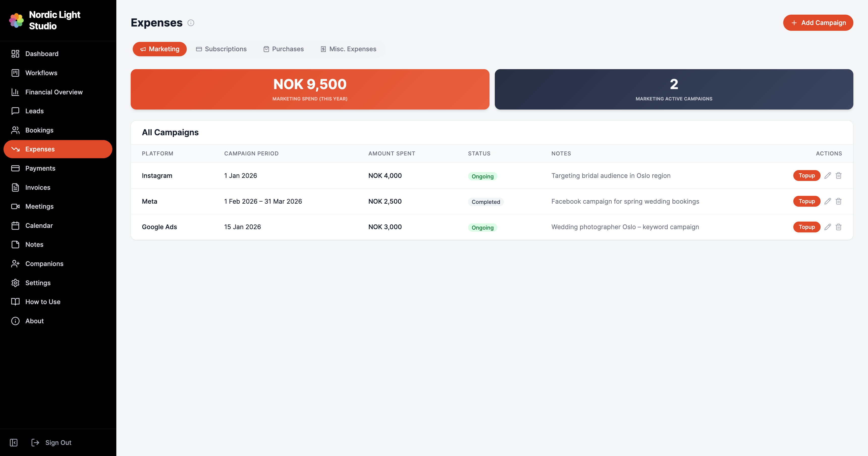The width and height of the screenshot is (868, 456).
Task: Go to the Invoices page
Action: click(x=38, y=187)
